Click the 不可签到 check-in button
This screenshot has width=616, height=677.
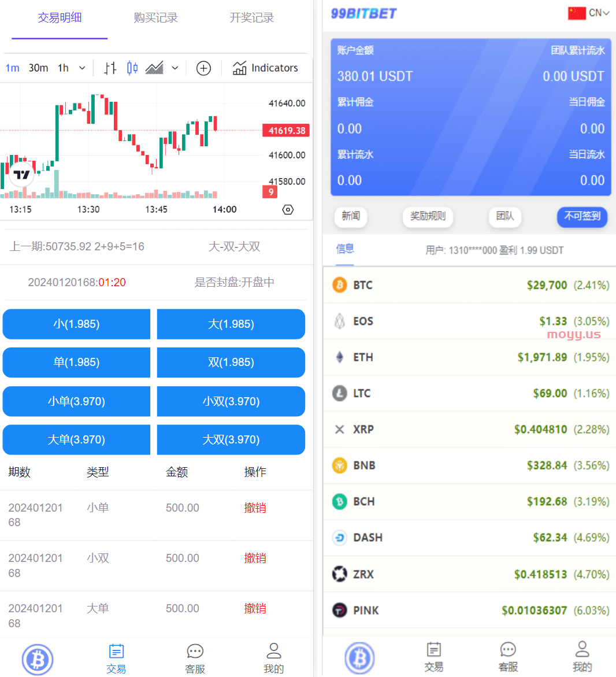582,216
